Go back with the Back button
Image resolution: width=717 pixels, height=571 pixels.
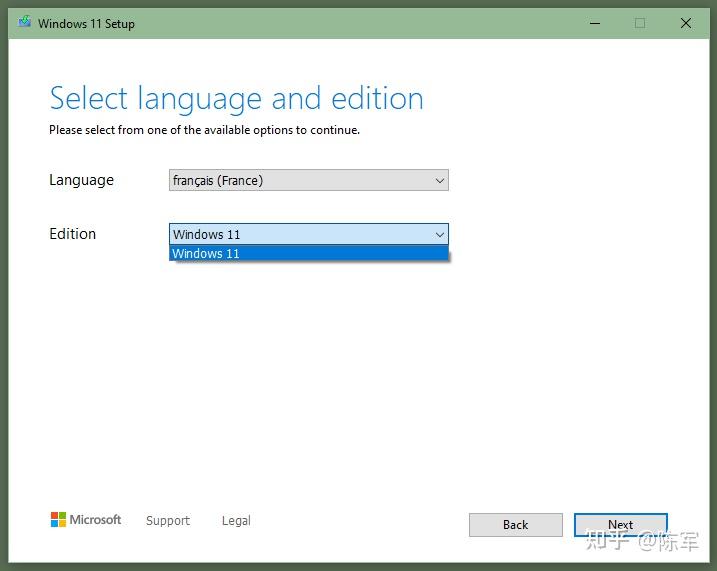pyautogui.click(x=515, y=524)
